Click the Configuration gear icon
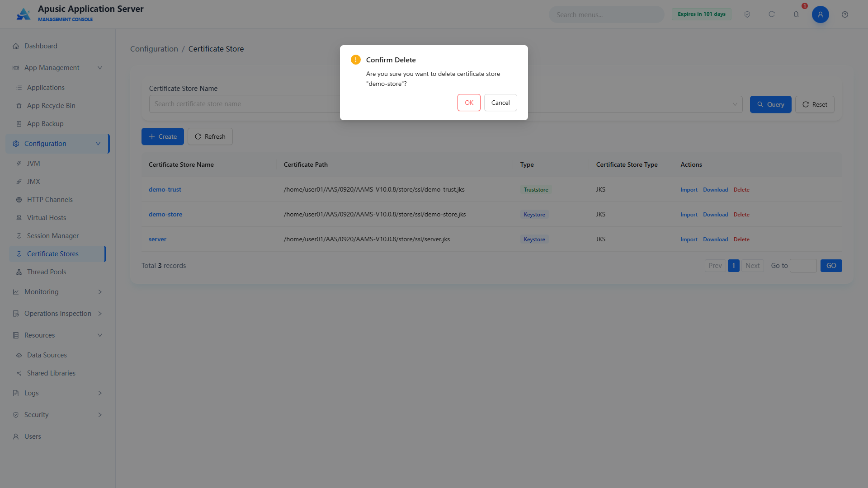This screenshot has width=868, height=488. (16, 144)
